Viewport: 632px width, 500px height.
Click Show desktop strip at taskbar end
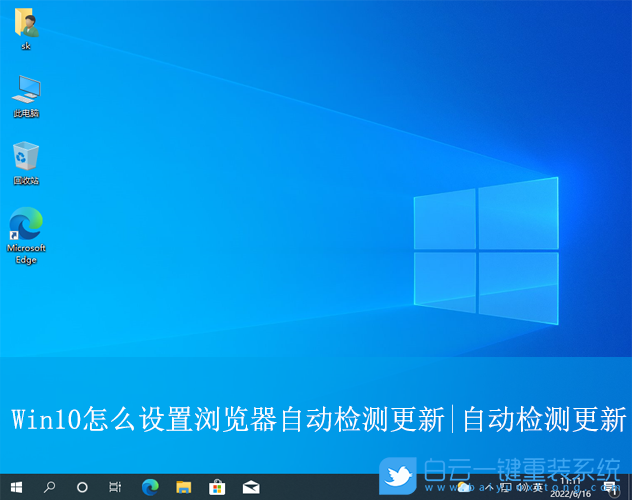(x=630, y=488)
